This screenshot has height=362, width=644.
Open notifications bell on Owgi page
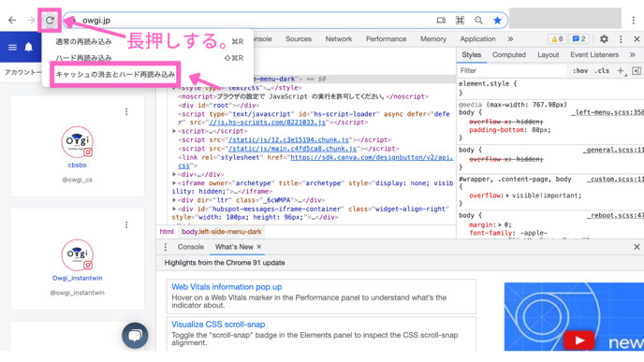pyautogui.click(x=28, y=47)
